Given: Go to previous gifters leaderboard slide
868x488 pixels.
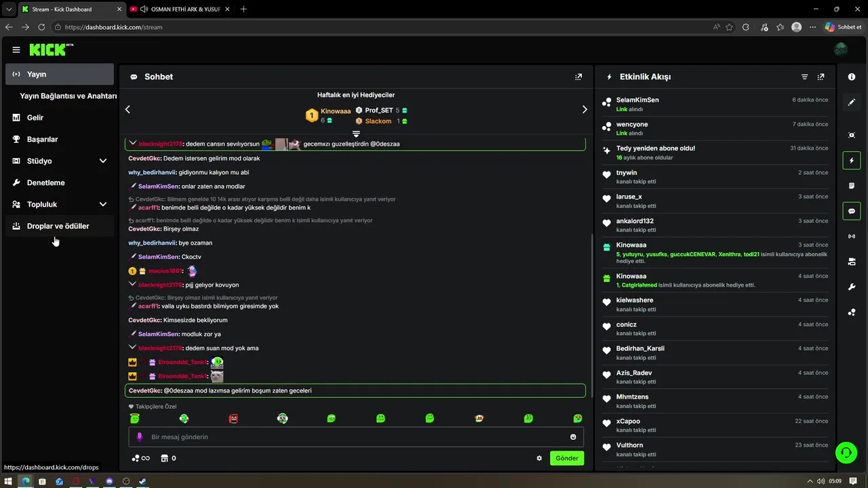Looking at the screenshot, I should [127, 109].
